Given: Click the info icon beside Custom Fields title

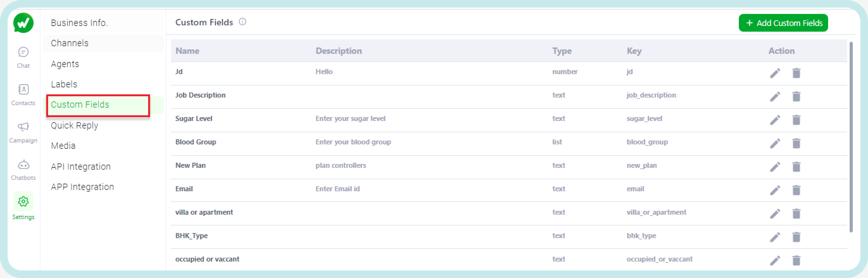Looking at the screenshot, I should [242, 22].
